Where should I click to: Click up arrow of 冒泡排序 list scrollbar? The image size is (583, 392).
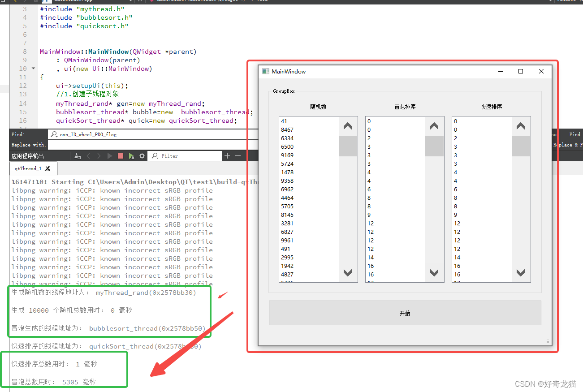pyautogui.click(x=434, y=126)
